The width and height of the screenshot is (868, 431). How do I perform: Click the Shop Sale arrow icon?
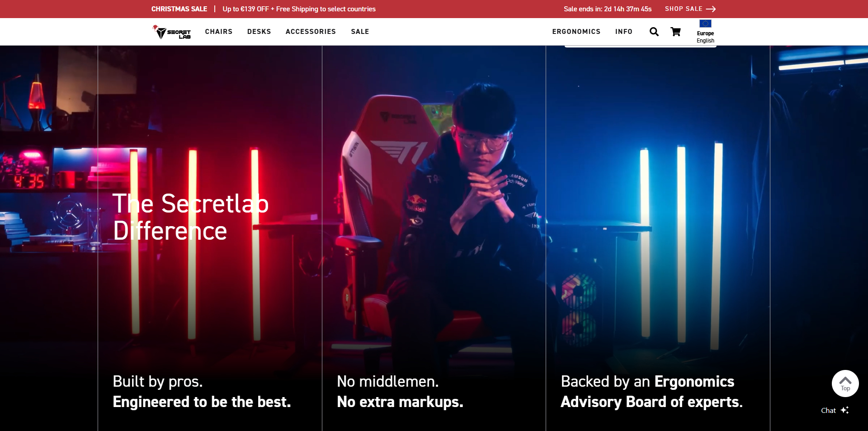point(711,9)
